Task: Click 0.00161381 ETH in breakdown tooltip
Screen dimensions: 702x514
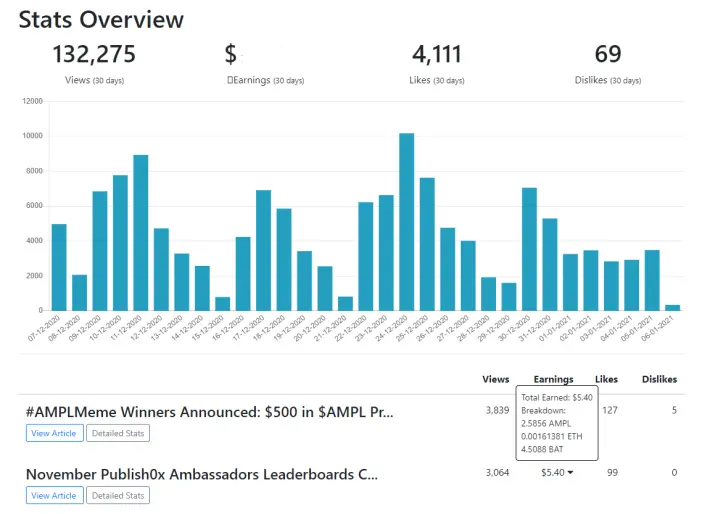Action: (552, 436)
